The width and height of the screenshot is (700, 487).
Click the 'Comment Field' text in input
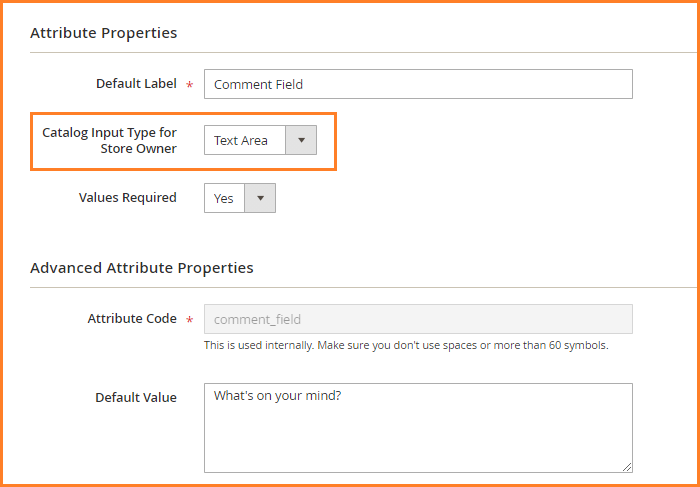point(258,85)
